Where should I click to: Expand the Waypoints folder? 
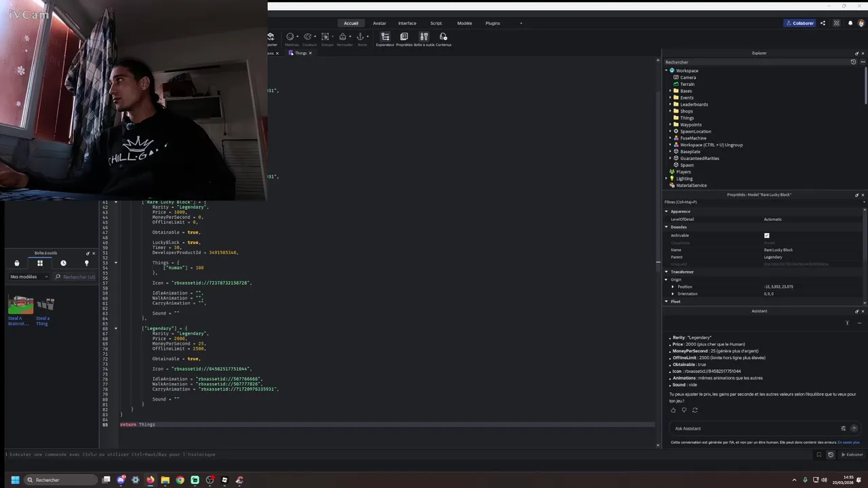pyautogui.click(x=671, y=125)
